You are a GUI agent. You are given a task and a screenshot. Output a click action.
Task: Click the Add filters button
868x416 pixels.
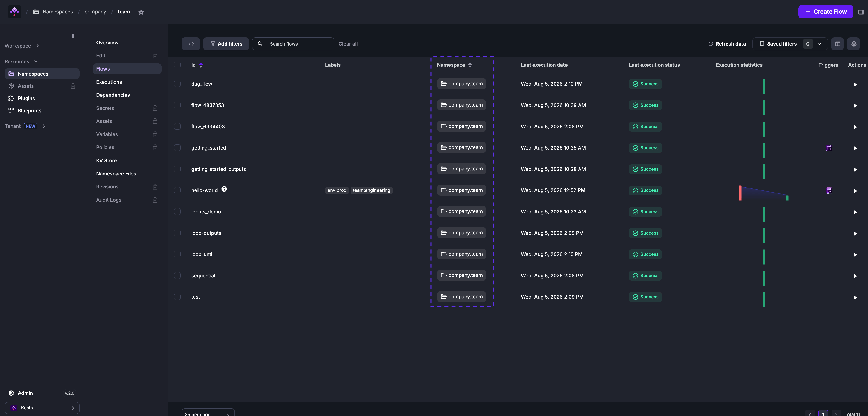226,44
